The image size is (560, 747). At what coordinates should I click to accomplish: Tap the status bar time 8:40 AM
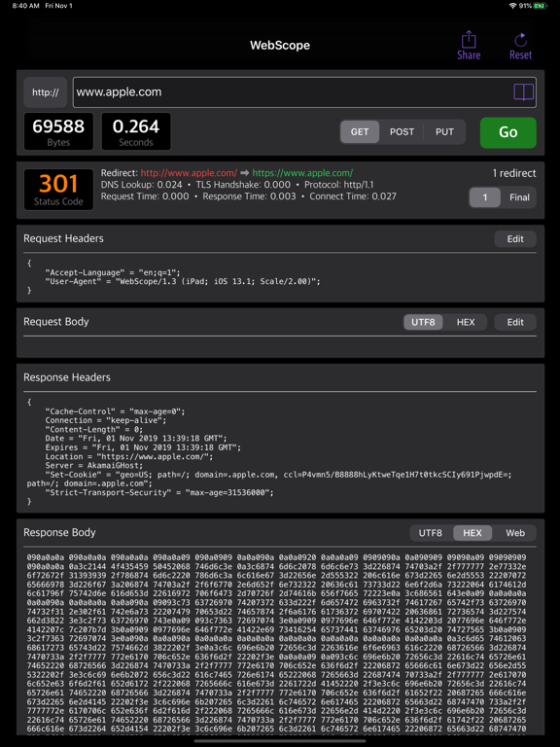[x=26, y=6]
